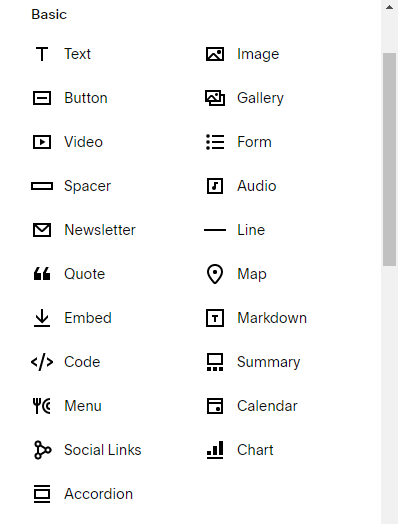Add the Spacer block

87,186
